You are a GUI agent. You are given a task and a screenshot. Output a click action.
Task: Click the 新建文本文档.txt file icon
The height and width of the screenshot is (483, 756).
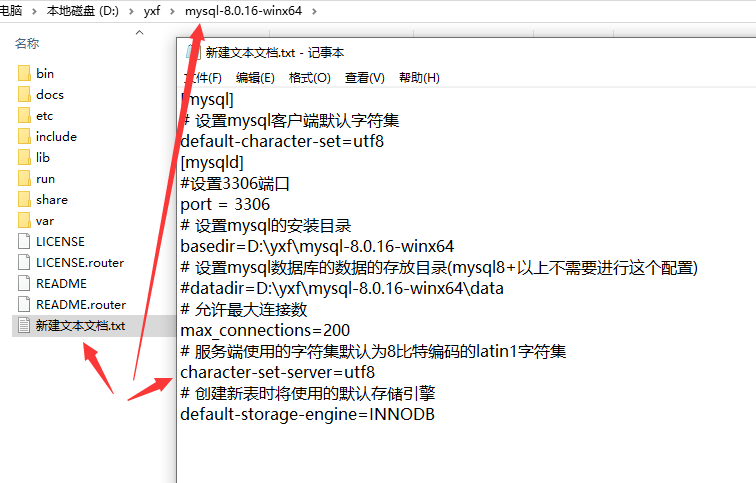24,325
